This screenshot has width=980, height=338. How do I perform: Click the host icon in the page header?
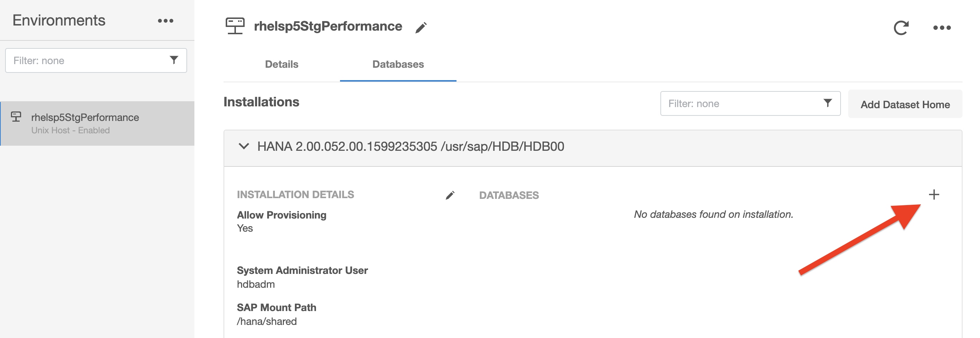235,26
